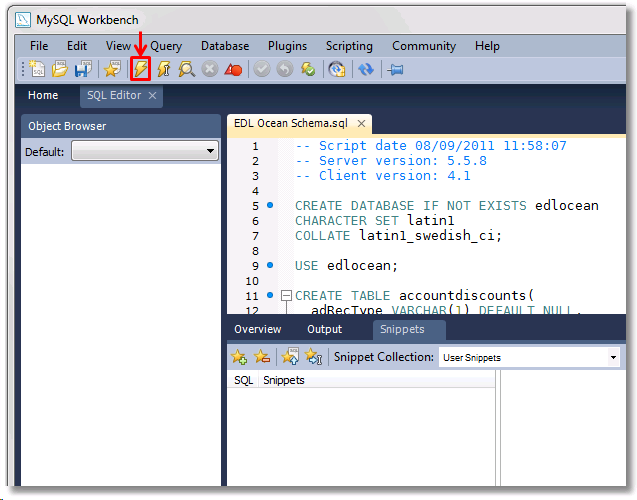Open the Help menu
This screenshot has height=500, width=637.
[487, 46]
